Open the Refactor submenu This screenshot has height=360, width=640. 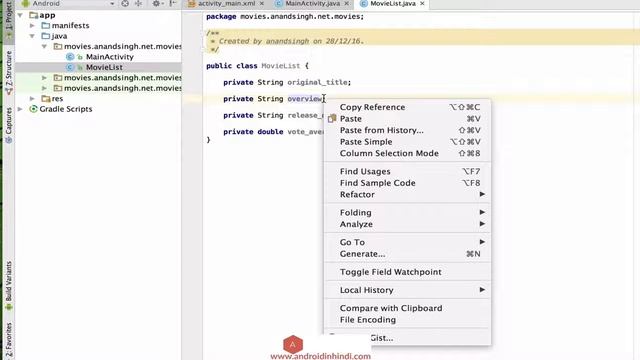(407, 195)
